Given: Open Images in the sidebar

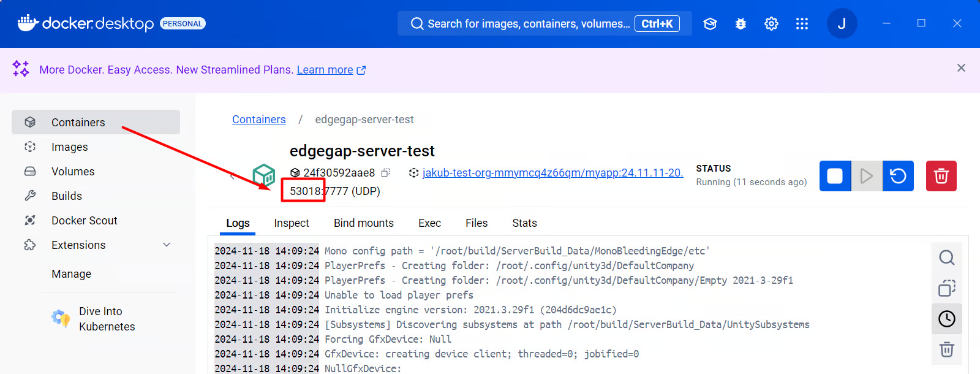Looking at the screenshot, I should (96, 147).
